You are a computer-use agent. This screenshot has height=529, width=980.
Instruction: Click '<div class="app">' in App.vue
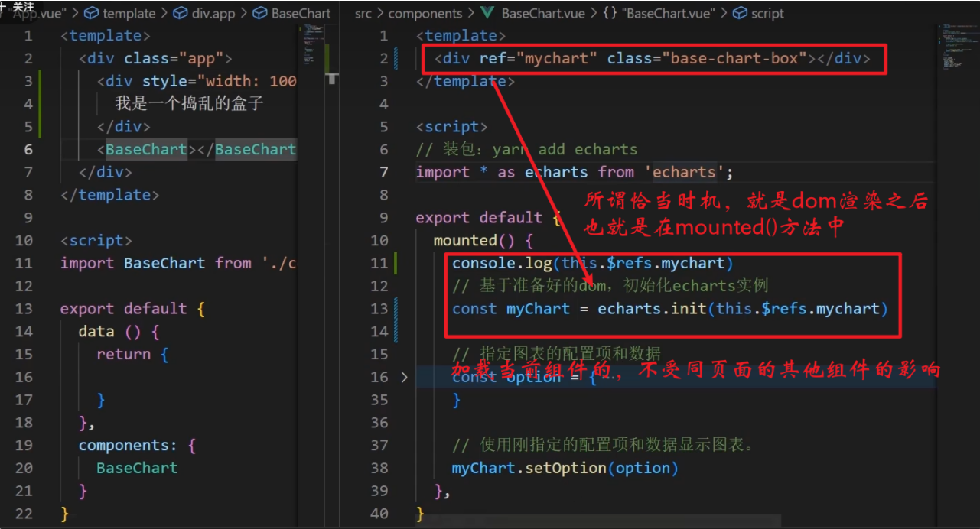click(x=155, y=58)
